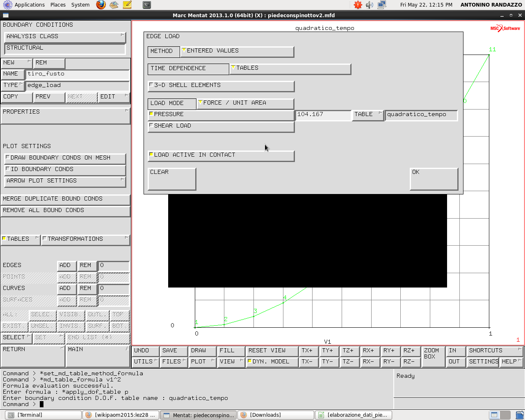This screenshot has height=420, width=525.
Task: Click REMOVE ALL BOUND CONDS
Action: click(66, 211)
